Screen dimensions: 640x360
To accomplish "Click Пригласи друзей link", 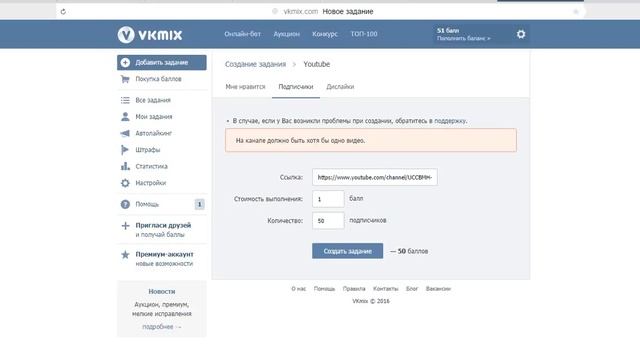I will click(x=163, y=225).
